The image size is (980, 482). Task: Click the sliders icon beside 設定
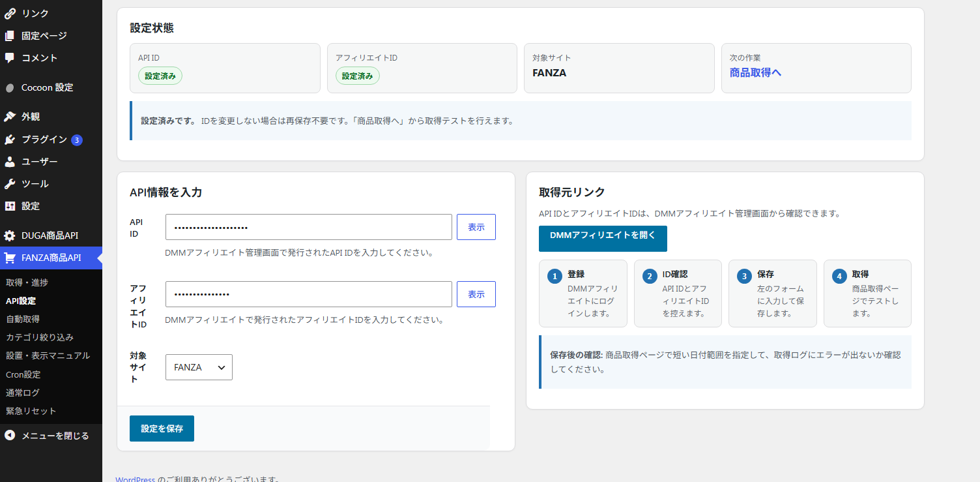[10, 205]
